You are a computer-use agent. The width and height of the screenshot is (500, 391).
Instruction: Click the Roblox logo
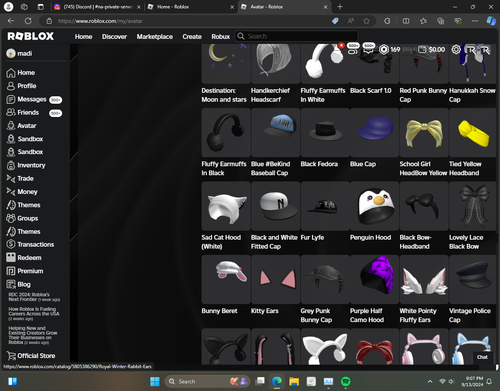(x=30, y=36)
